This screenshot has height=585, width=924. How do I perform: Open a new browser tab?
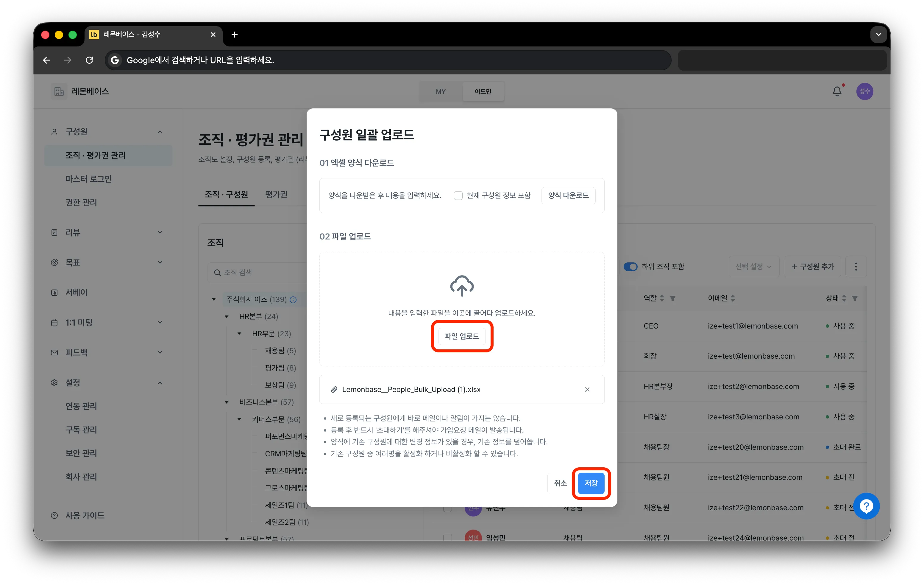(x=235, y=35)
